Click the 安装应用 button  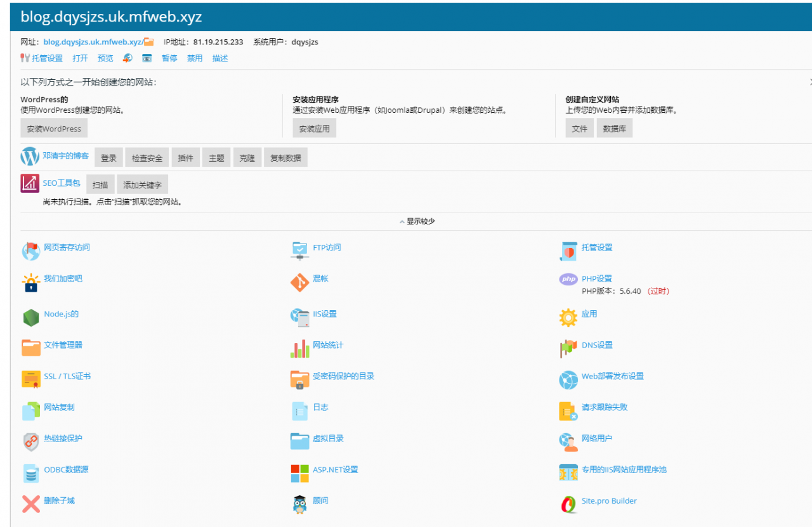(x=314, y=129)
